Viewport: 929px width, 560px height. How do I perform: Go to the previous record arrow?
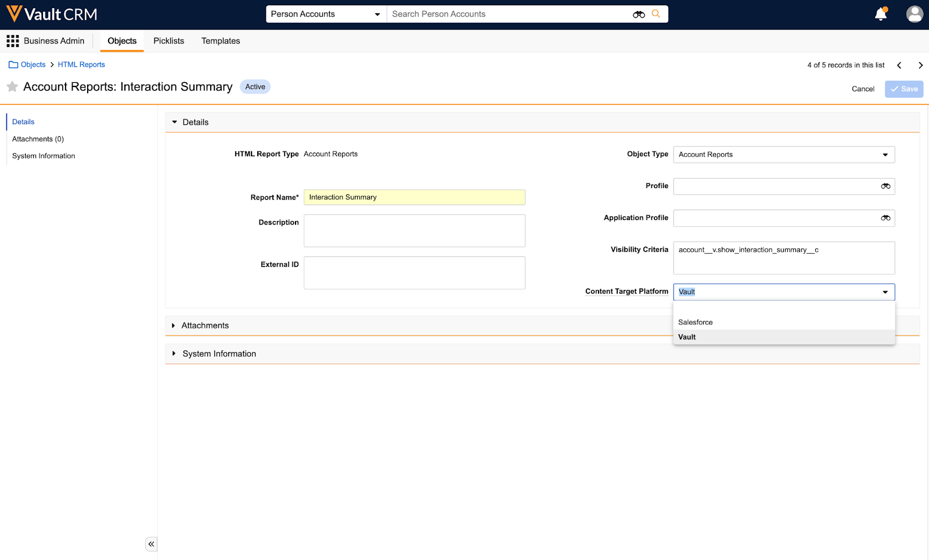click(899, 66)
